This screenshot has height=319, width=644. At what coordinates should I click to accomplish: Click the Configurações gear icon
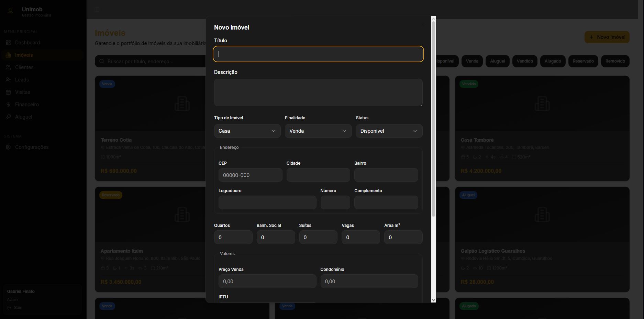(x=8, y=147)
